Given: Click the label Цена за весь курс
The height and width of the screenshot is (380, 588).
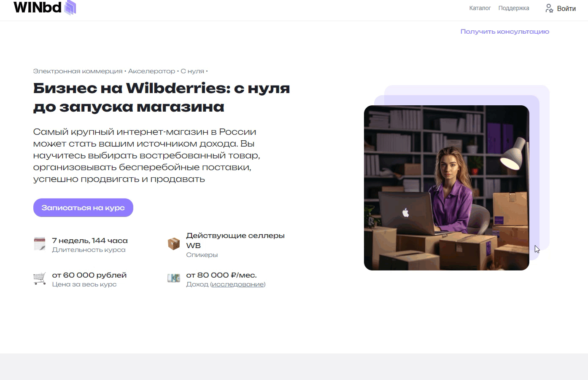Looking at the screenshot, I should (84, 284).
